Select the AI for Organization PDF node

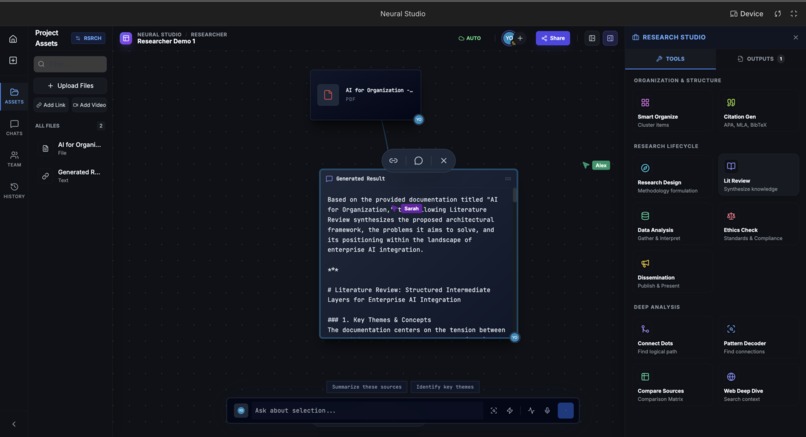(x=365, y=95)
